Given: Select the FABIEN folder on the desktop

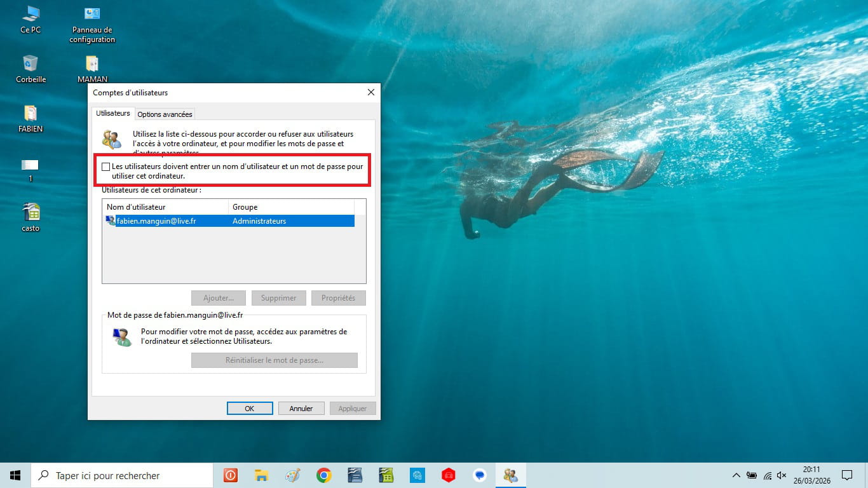Looking at the screenshot, I should [31, 118].
